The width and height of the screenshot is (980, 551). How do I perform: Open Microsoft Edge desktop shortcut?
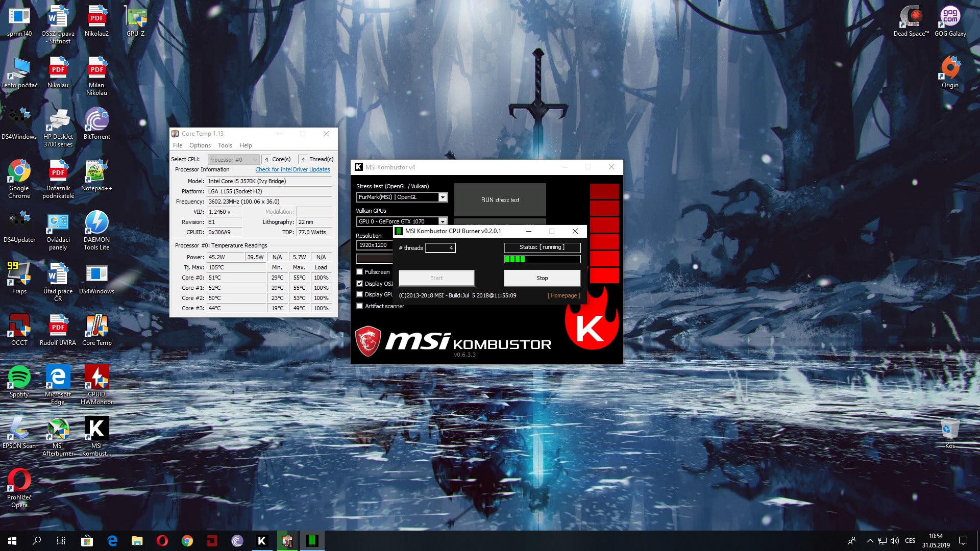pyautogui.click(x=58, y=385)
